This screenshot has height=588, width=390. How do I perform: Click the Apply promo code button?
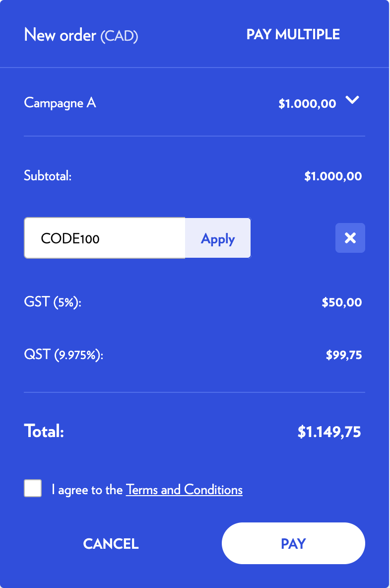(218, 239)
